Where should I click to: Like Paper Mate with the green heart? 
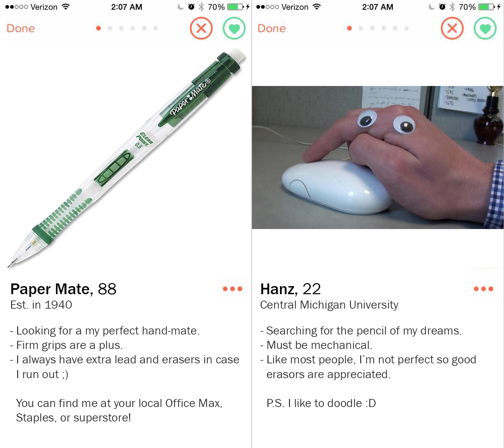click(x=234, y=28)
